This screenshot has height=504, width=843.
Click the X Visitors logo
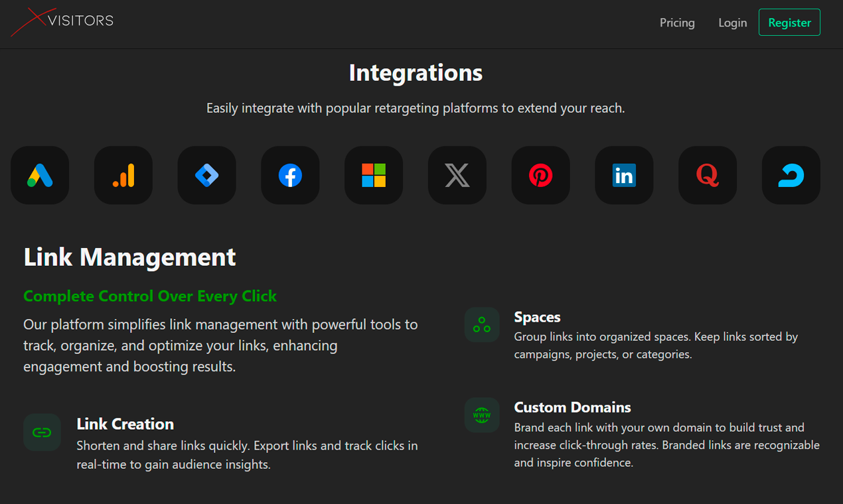tap(62, 22)
